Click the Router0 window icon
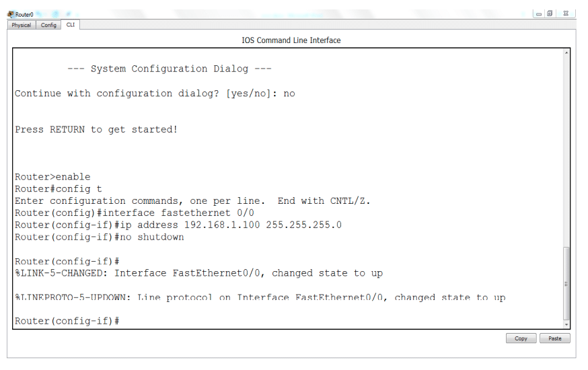The height and width of the screenshot is (370, 588). [11, 14]
